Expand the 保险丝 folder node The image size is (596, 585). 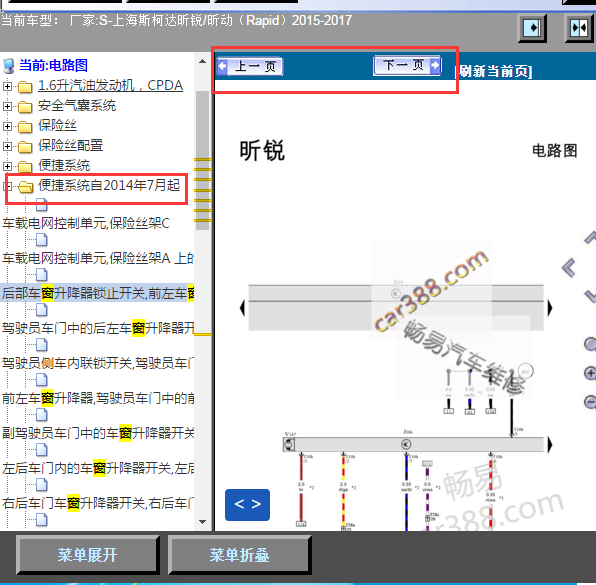(x=7, y=126)
